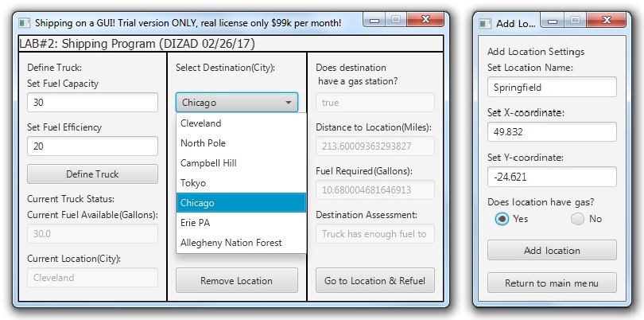644x320 pixels.
Task: Click Go to Location & Refuel
Action: coord(374,280)
